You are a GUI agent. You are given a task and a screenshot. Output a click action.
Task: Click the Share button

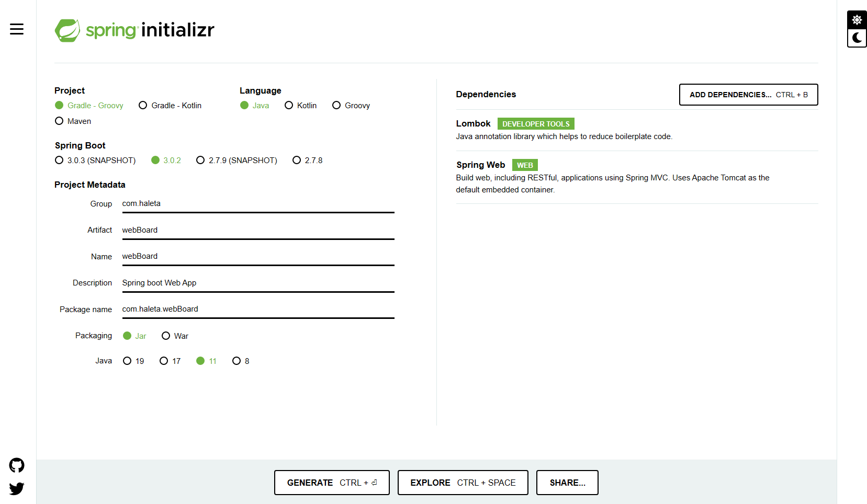567,483
